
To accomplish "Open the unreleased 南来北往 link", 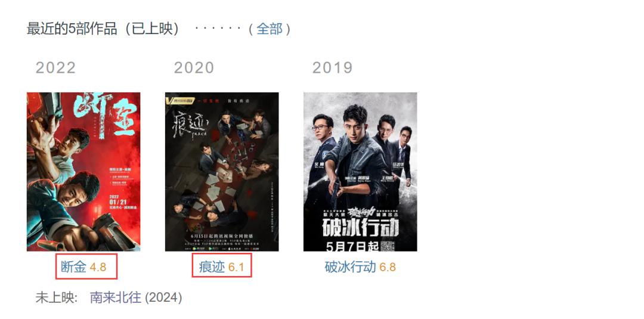I will click(x=116, y=298).
